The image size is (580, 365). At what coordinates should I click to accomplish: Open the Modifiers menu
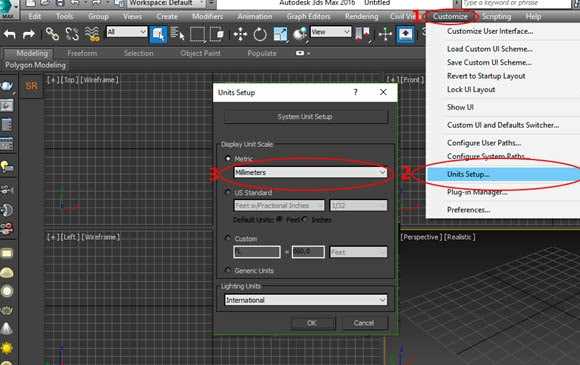tap(208, 17)
